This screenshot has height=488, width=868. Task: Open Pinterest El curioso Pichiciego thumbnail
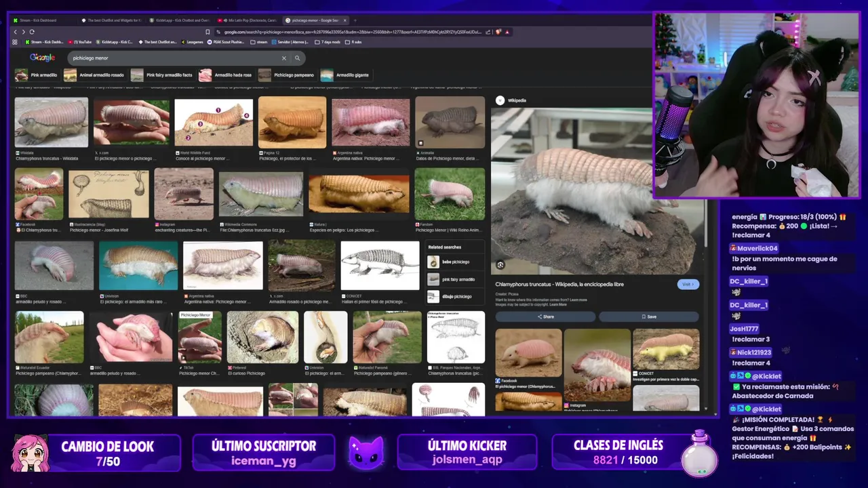[262, 338]
